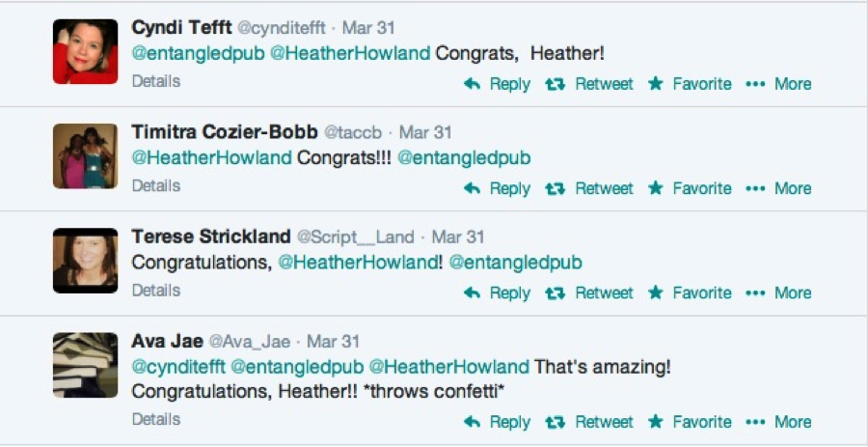
Task: Click Cyndi Tefft's profile picture
Action: click(x=85, y=51)
